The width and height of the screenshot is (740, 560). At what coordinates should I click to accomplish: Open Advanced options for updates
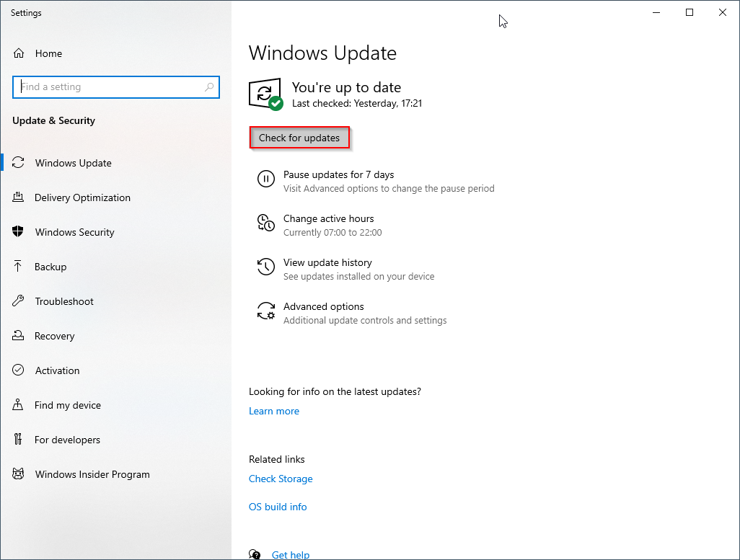click(x=323, y=306)
